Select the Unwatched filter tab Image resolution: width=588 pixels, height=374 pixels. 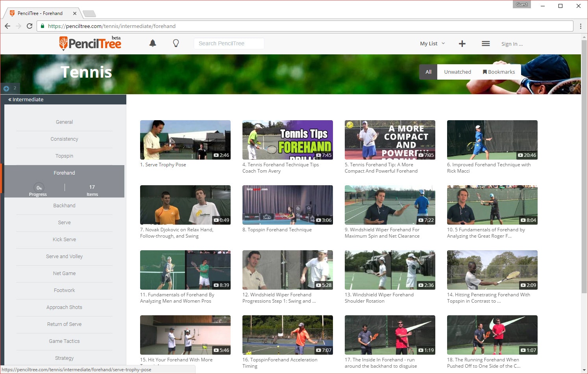pos(457,72)
